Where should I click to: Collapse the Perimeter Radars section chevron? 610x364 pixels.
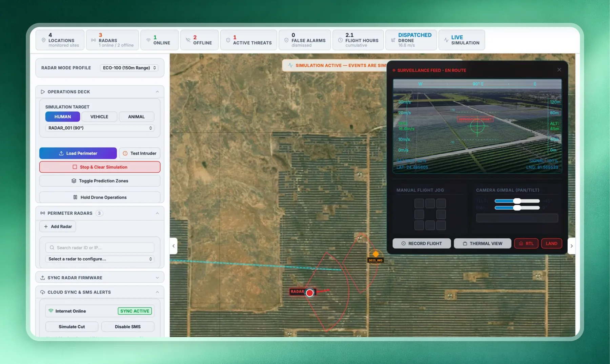[157, 213]
